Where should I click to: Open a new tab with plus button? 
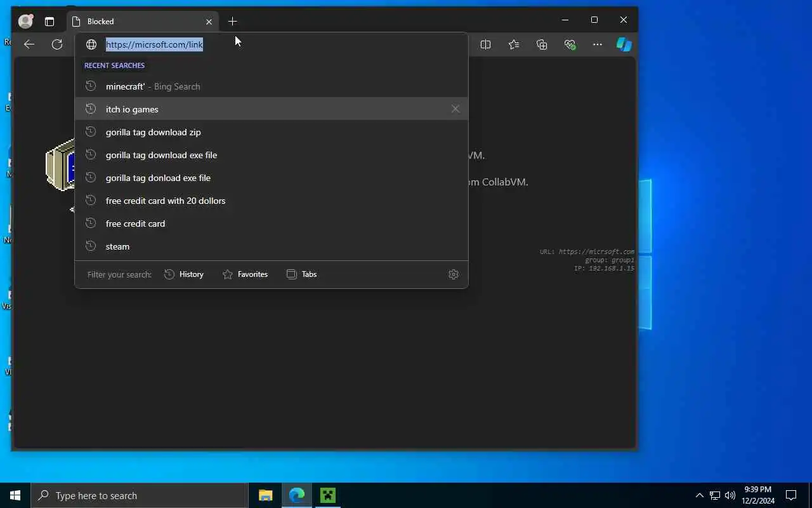pos(232,22)
